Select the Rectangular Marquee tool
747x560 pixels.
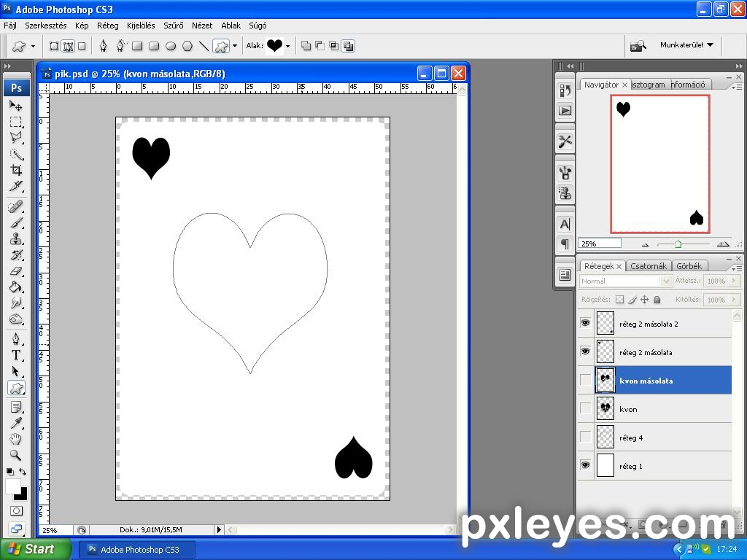(x=16, y=122)
